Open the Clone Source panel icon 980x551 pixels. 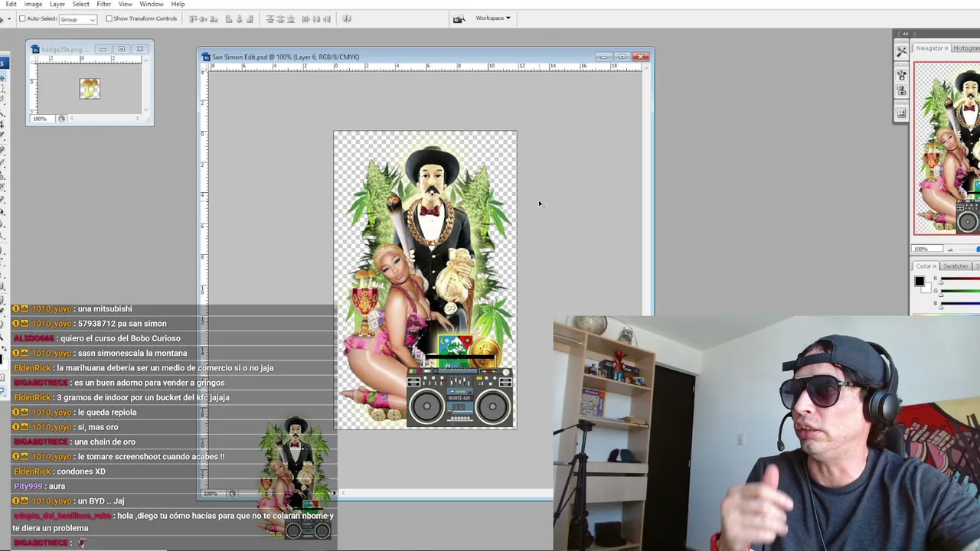coord(901,90)
